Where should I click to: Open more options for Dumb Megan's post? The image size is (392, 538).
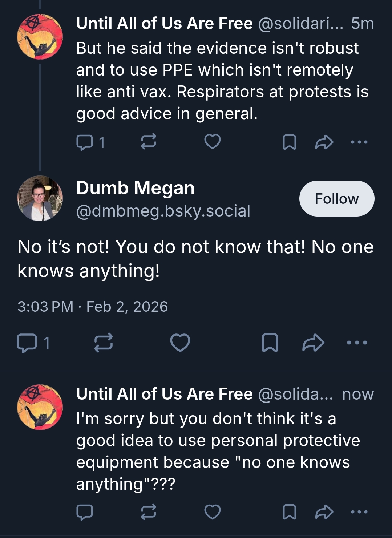point(357,343)
